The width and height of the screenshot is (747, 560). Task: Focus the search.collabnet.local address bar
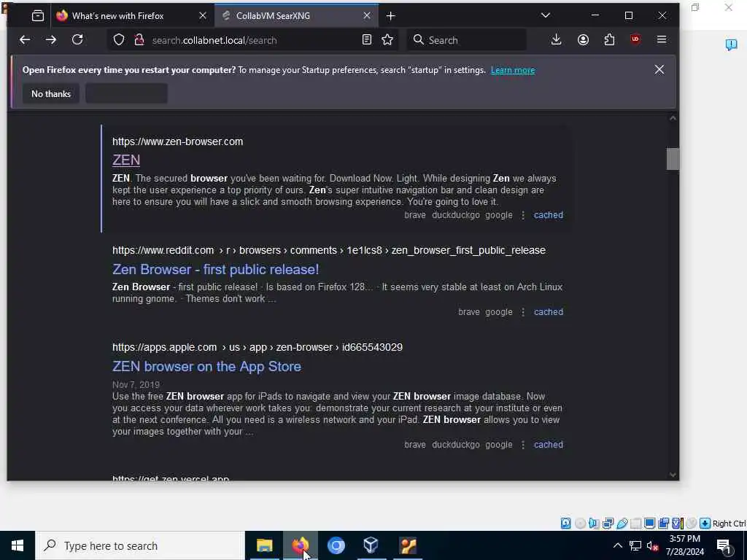(252, 40)
